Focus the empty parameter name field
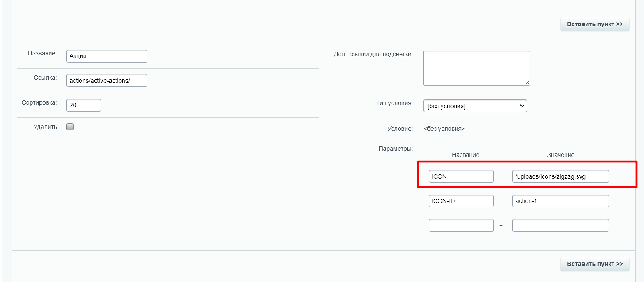 click(x=461, y=225)
